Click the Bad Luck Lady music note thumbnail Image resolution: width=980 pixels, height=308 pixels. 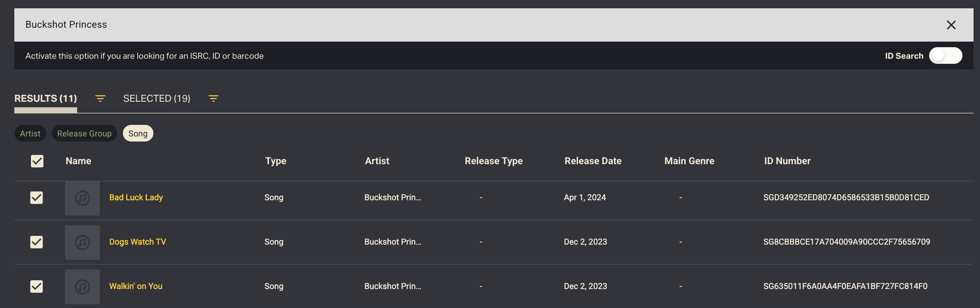82,198
